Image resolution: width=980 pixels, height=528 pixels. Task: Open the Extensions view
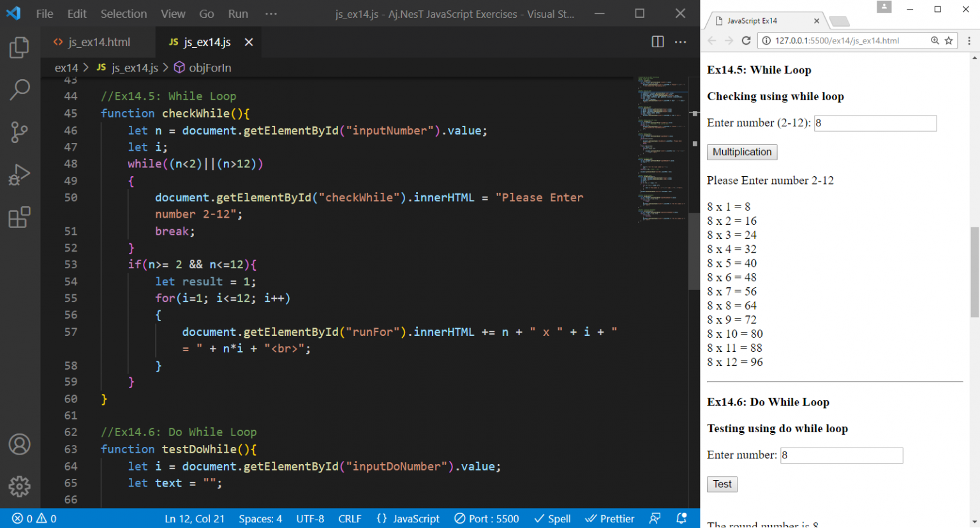click(19, 218)
